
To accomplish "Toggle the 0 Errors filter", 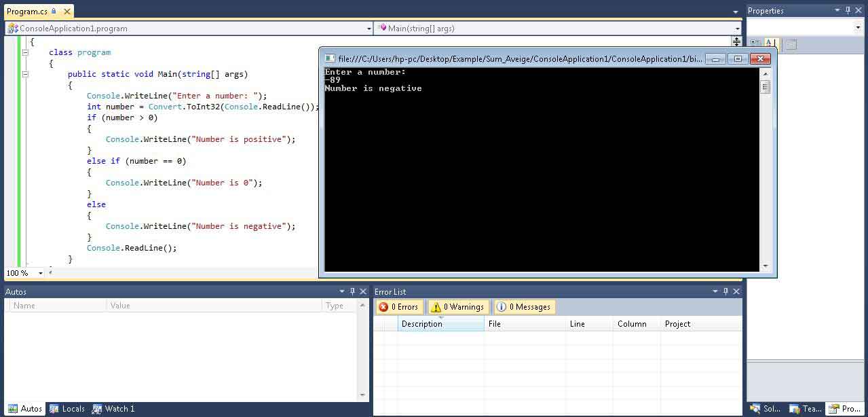I will click(x=399, y=307).
